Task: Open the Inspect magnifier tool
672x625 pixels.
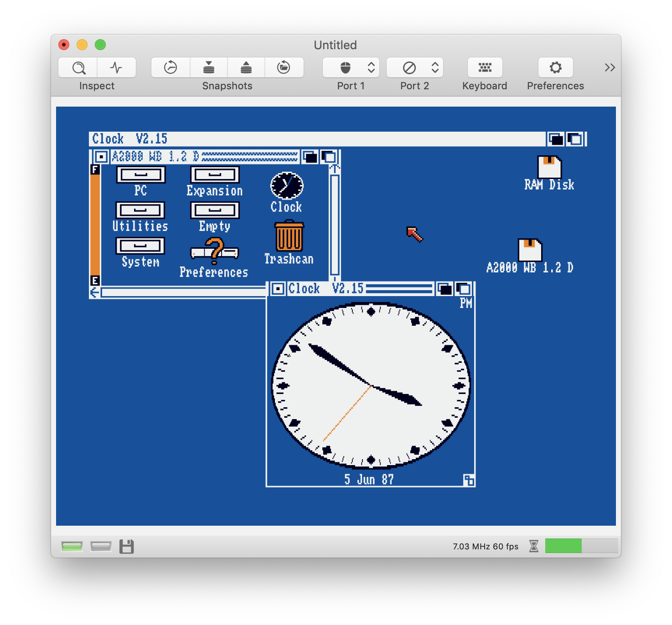Action: click(78, 67)
